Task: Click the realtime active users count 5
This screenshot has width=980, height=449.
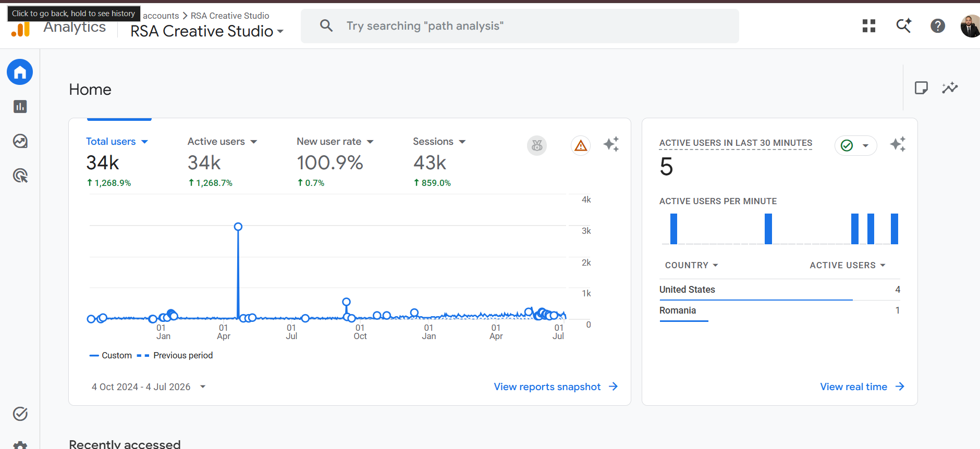Action: click(666, 167)
